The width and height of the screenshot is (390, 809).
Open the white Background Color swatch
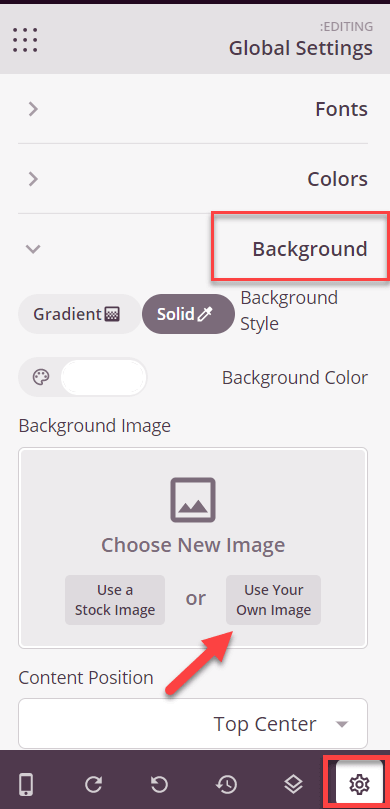tap(103, 378)
